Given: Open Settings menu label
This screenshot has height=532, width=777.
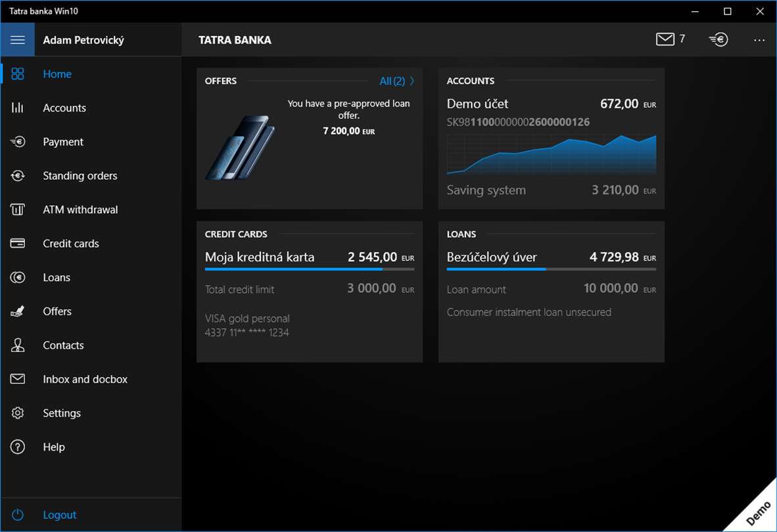Looking at the screenshot, I should 61,413.
